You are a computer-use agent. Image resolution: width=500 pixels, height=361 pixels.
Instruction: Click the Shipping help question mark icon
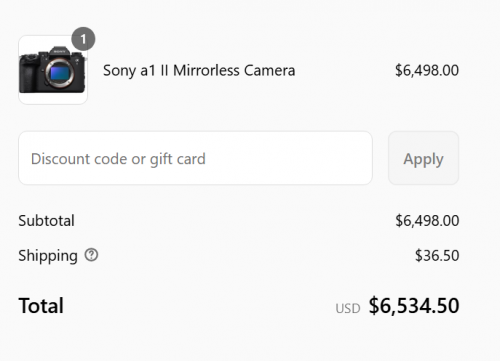(x=91, y=255)
